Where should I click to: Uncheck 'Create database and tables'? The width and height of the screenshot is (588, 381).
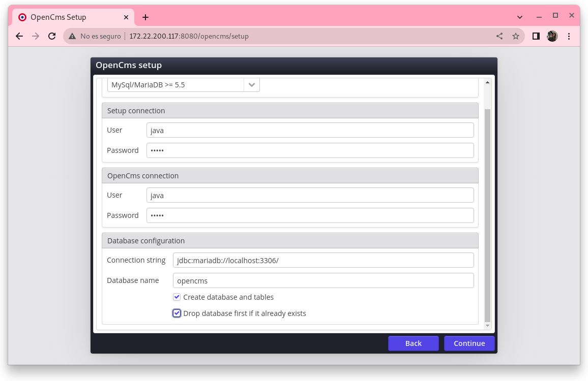click(177, 297)
